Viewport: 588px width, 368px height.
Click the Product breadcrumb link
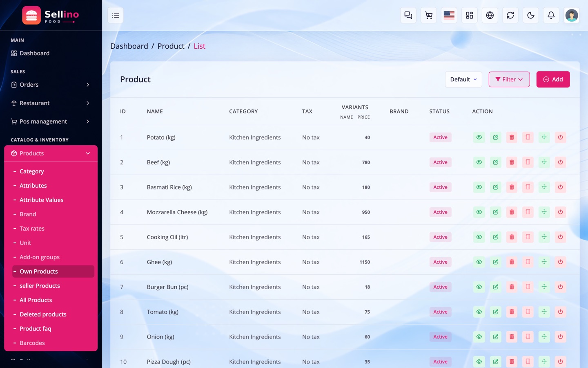click(171, 46)
